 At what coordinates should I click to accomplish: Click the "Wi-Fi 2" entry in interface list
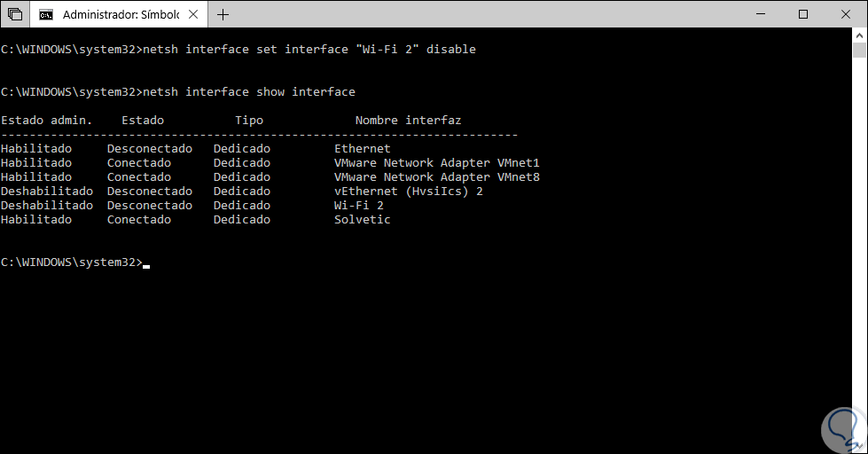pos(358,206)
